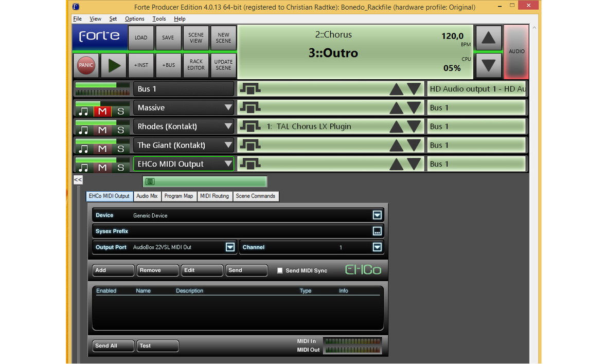Open the insert chain icon on The Giant row
This screenshot has height=364, width=607.
[250, 145]
